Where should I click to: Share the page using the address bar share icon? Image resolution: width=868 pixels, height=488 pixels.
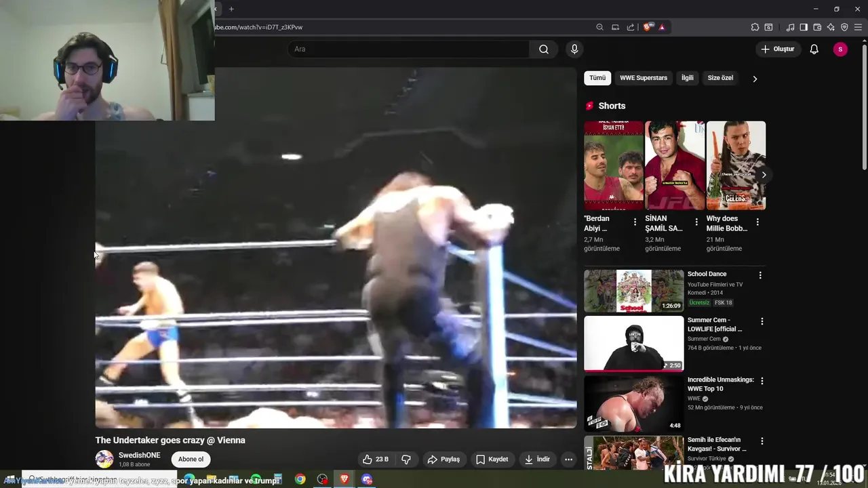[631, 27]
